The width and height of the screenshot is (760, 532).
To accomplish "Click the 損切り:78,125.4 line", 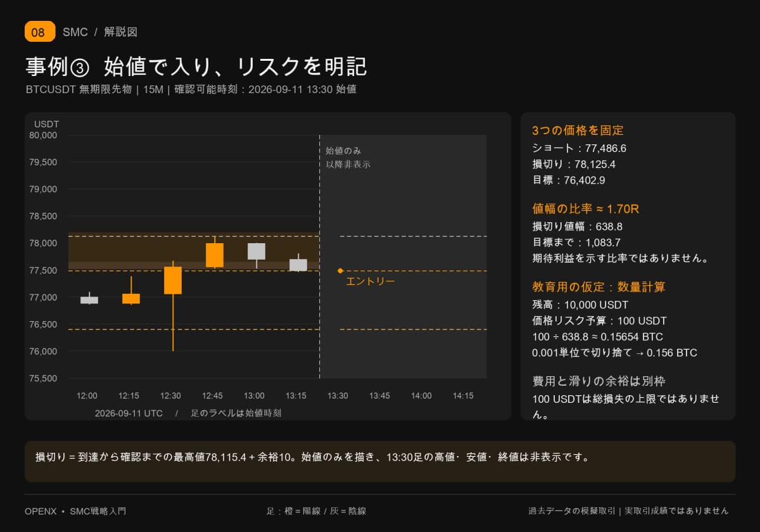I will click(574, 164).
